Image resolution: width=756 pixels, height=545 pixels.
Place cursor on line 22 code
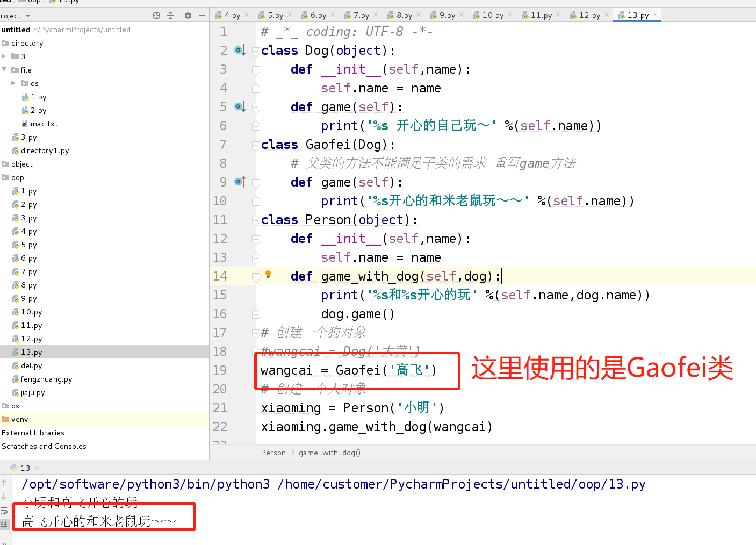(377, 427)
